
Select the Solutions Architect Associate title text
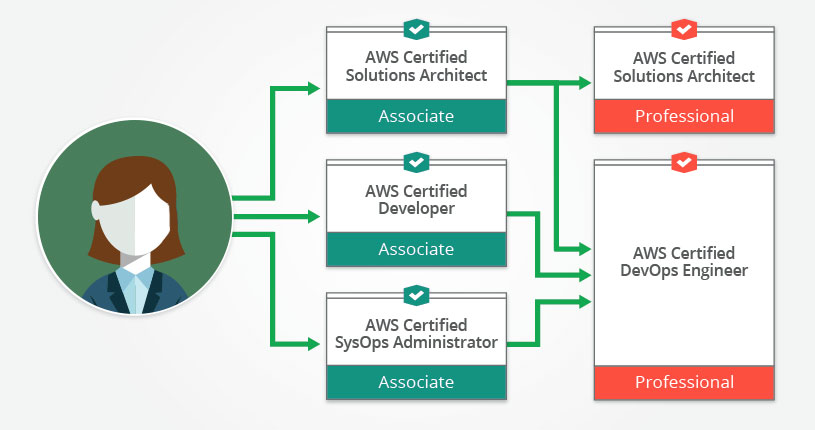point(416,66)
